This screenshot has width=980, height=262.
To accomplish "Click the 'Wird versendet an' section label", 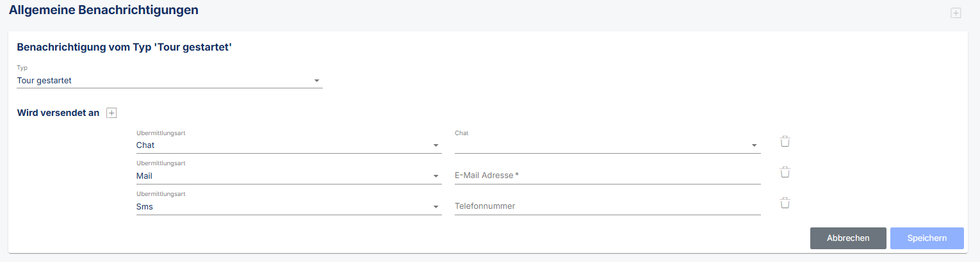I will tap(58, 113).
